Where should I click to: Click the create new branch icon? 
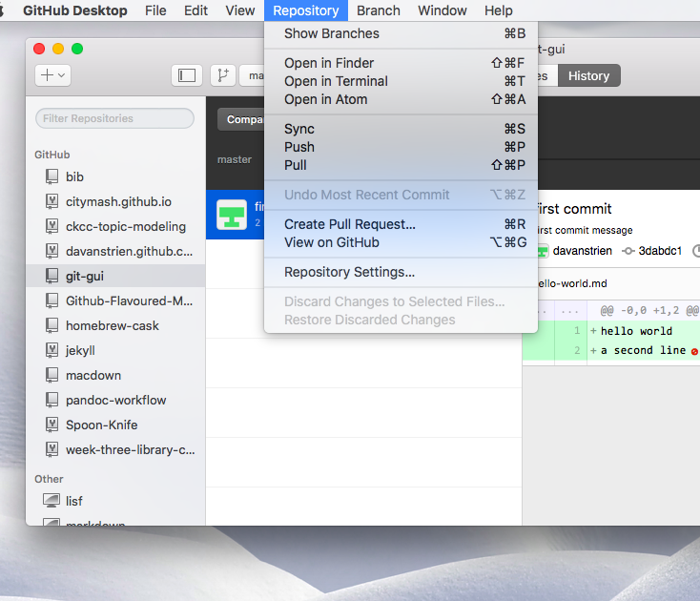(x=222, y=75)
